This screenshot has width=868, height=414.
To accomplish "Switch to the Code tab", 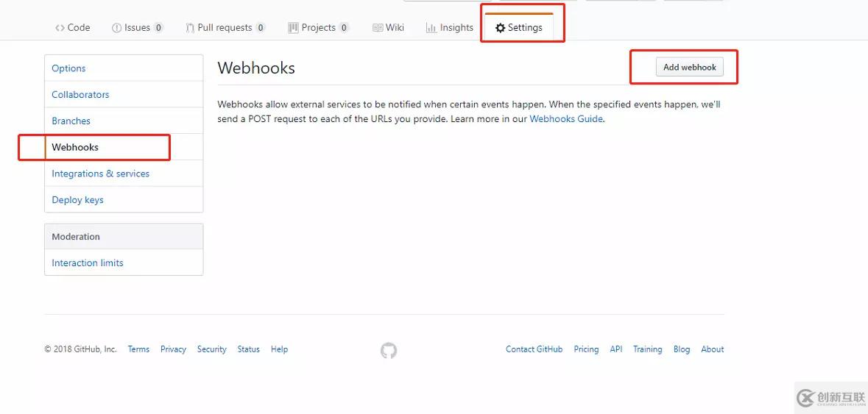I will point(72,28).
